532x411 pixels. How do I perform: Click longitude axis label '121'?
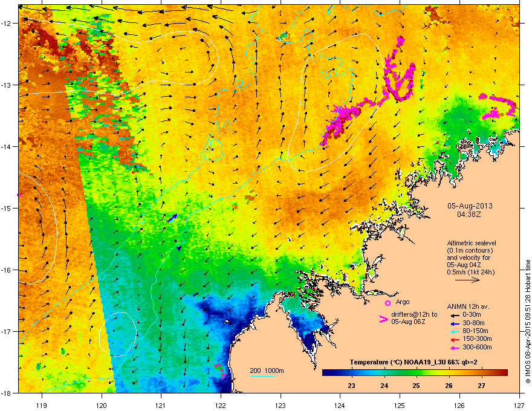click(161, 405)
